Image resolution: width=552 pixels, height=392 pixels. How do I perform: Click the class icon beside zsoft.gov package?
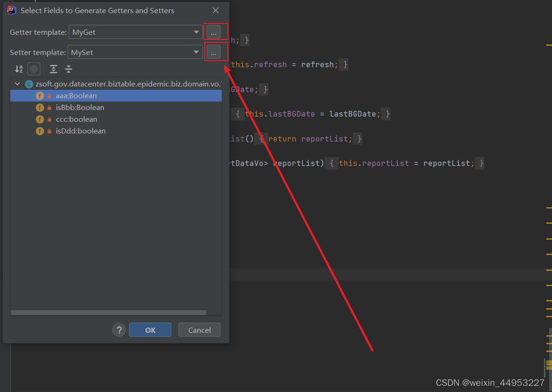click(29, 84)
